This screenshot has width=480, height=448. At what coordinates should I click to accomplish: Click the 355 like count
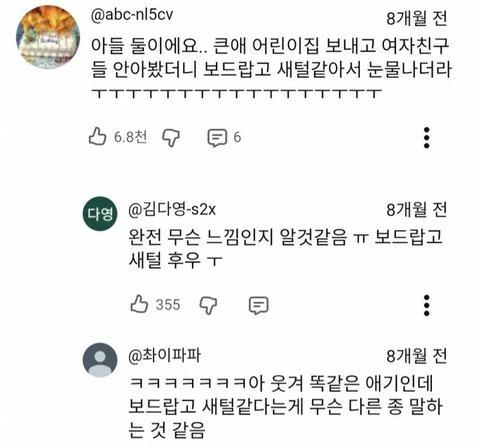[x=168, y=305]
